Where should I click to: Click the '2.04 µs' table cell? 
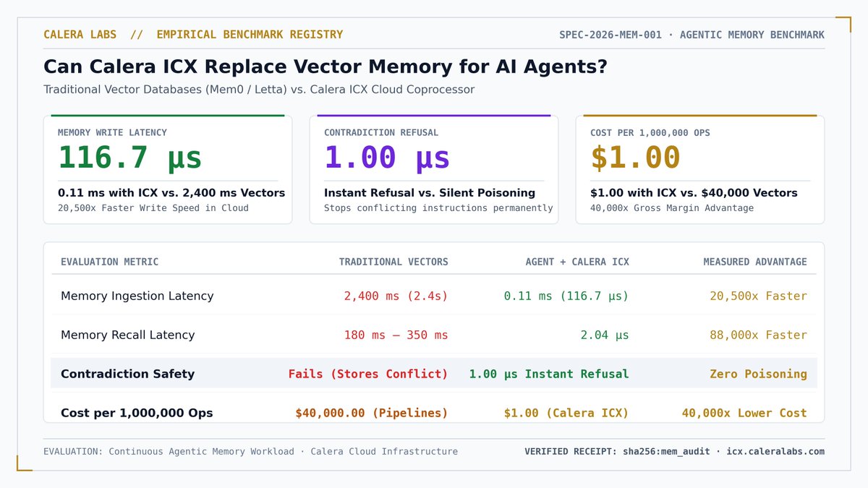(605, 335)
